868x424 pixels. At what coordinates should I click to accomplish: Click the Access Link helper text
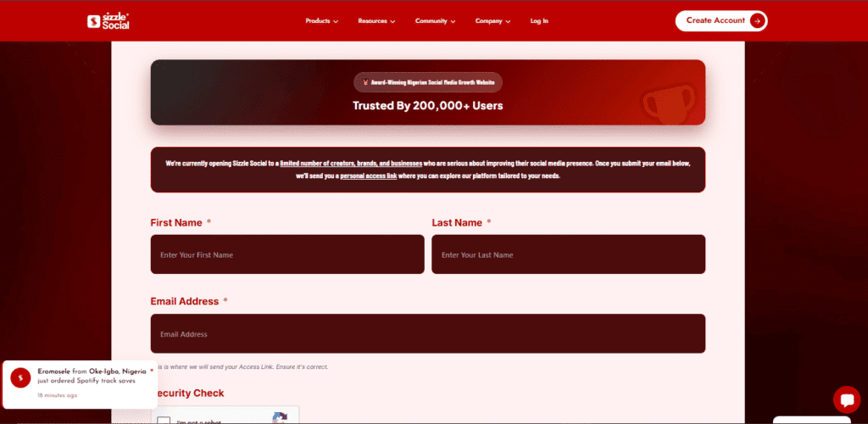point(242,367)
